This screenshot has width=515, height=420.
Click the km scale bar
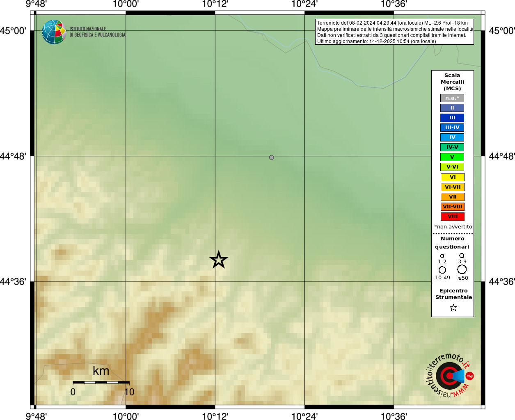pyautogui.click(x=101, y=382)
